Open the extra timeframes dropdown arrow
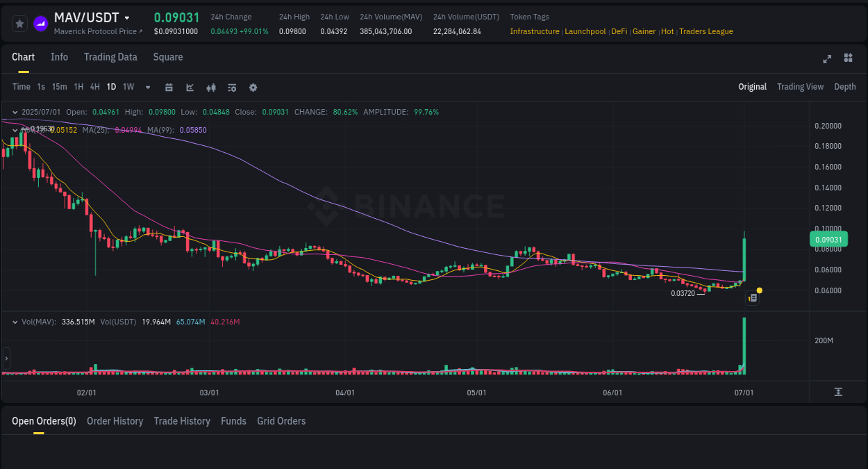The width and height of the screenshot is (868, 469). tap(147, 87)
